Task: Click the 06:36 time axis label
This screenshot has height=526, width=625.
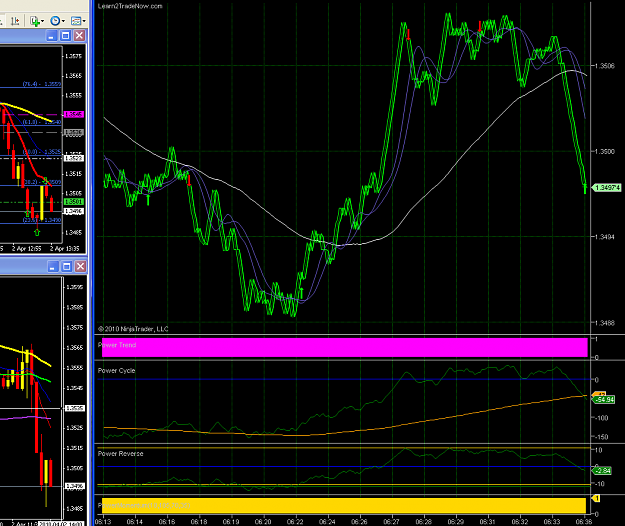Action: pos(584,521)
